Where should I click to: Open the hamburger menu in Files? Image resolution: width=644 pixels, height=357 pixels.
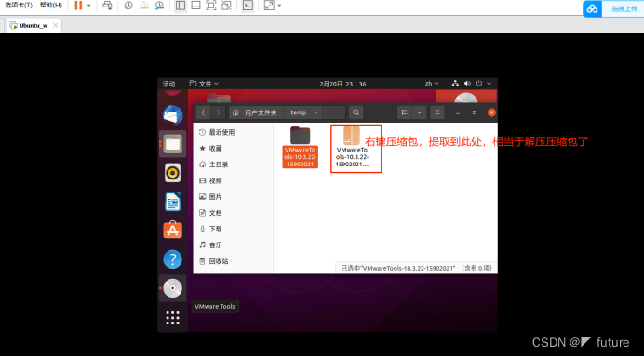pos(437,112)
